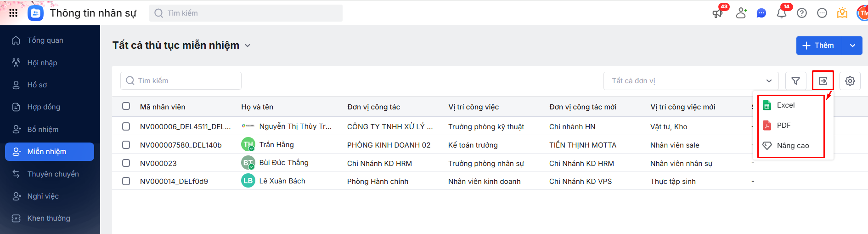This screenshot has width=868, height=234.
Task: Open the chat messages icon
Action: [x=761, y=13]
